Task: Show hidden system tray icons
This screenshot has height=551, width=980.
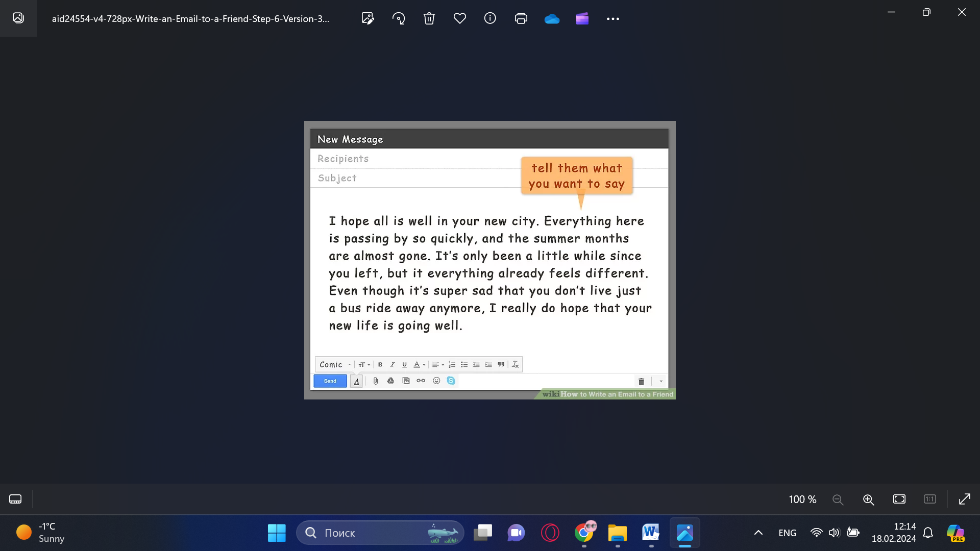Action: pos(758,533)
